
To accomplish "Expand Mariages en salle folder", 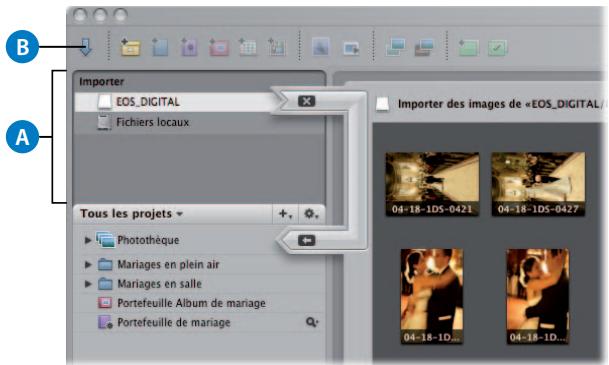I will [x=88, y=284].
